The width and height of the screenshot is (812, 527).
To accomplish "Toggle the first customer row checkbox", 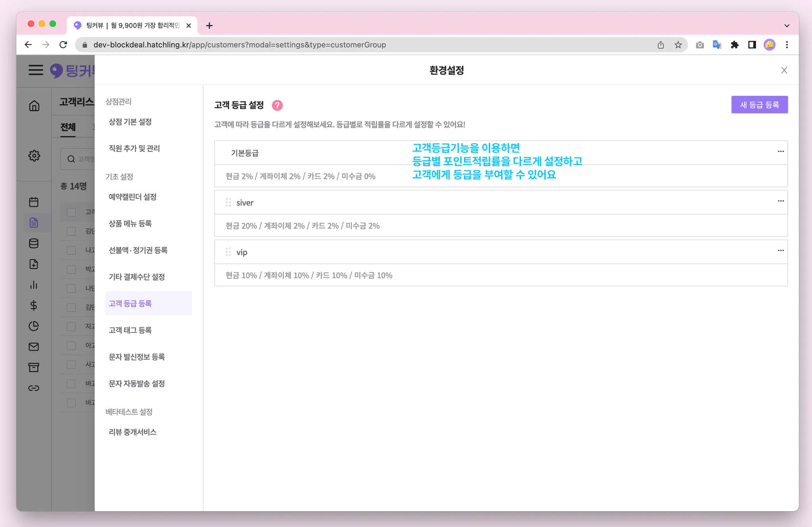I will tap(71, 231).
